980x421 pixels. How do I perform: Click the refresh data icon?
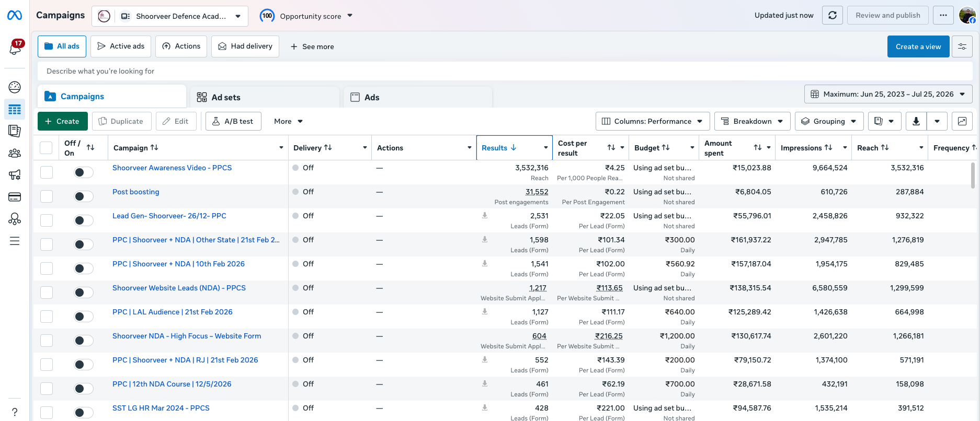point(833,15)
